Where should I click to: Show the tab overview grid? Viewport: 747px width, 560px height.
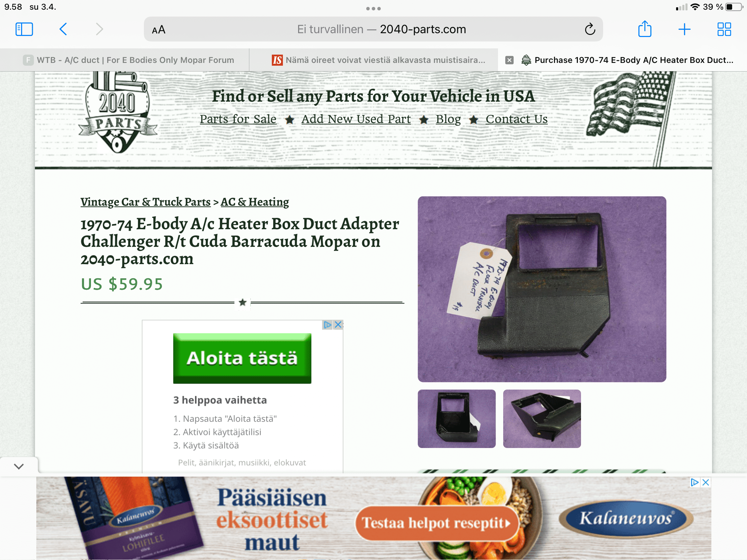tap(724, 29)
